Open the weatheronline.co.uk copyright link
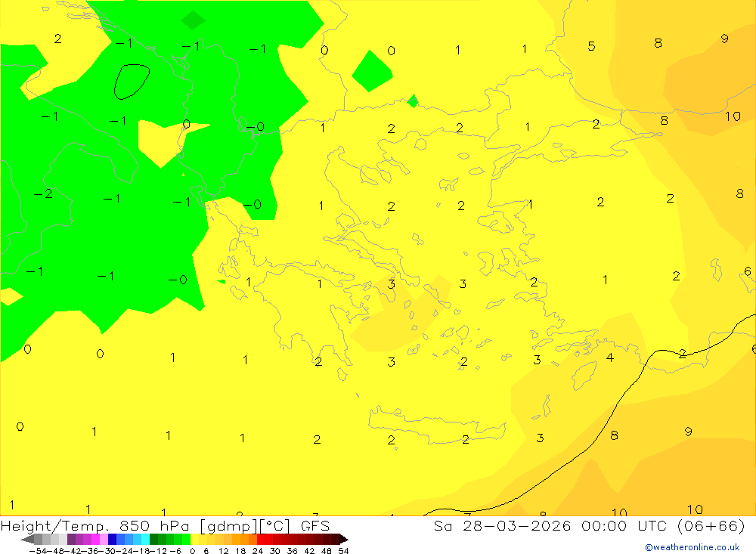This screenshot has height=554, width=756. [x=692, y=547]
